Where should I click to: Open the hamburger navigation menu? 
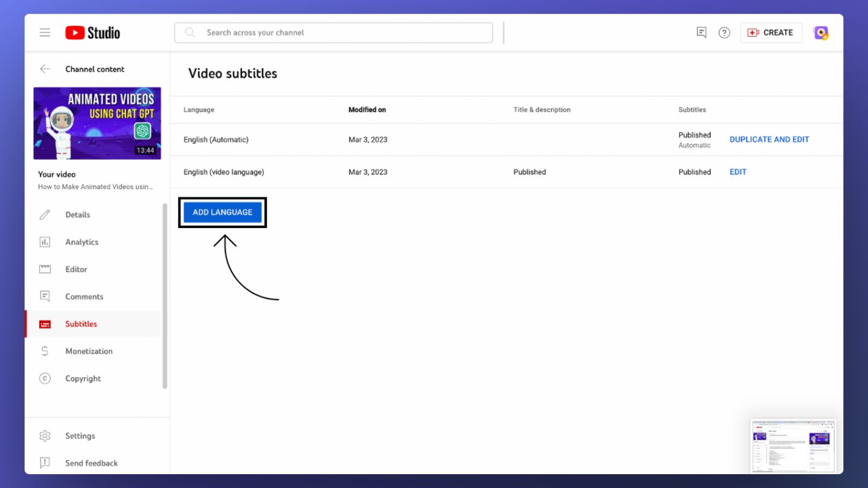coord(45,33)
